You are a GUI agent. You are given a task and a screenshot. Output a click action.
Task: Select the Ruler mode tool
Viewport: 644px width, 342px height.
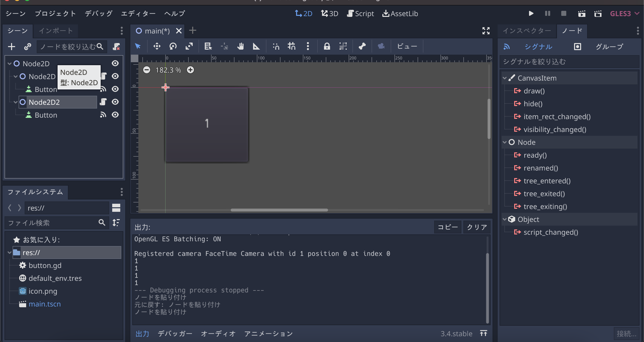pyautogui.click(x=256, y=46)
